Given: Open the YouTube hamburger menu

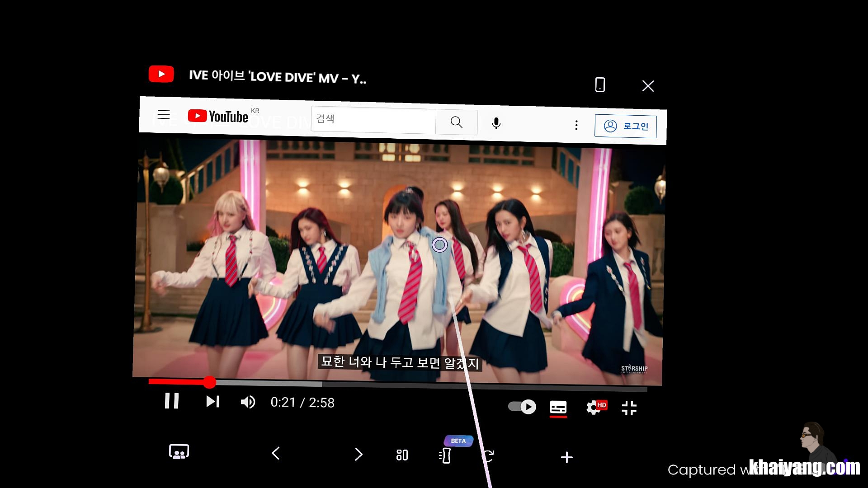Looking at the screenshot, I should [x=164, y=114].
